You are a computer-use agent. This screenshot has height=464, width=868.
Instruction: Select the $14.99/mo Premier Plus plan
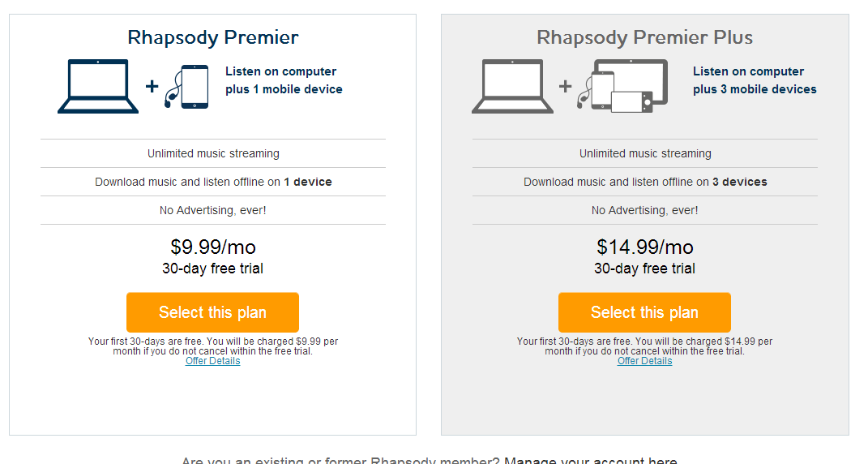644,312
